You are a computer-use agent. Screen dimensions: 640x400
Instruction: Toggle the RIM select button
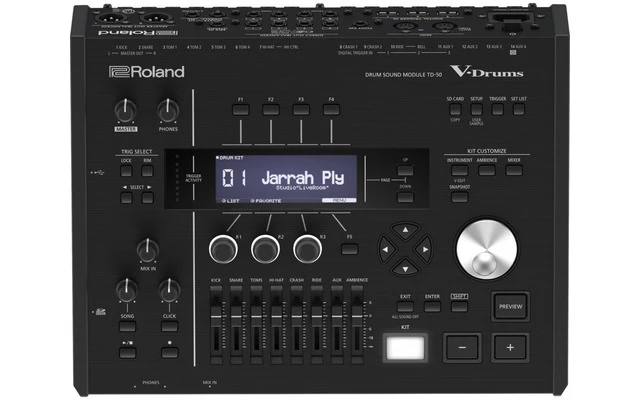147,171
